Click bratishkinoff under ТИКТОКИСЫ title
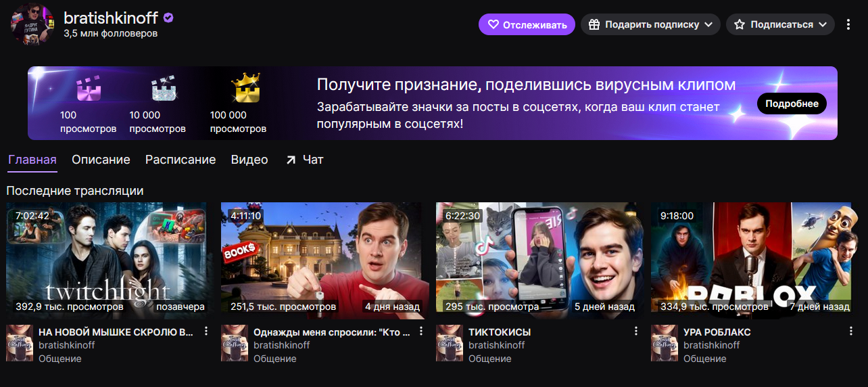This screenshot has height=387, width=868. coord(497,345)
